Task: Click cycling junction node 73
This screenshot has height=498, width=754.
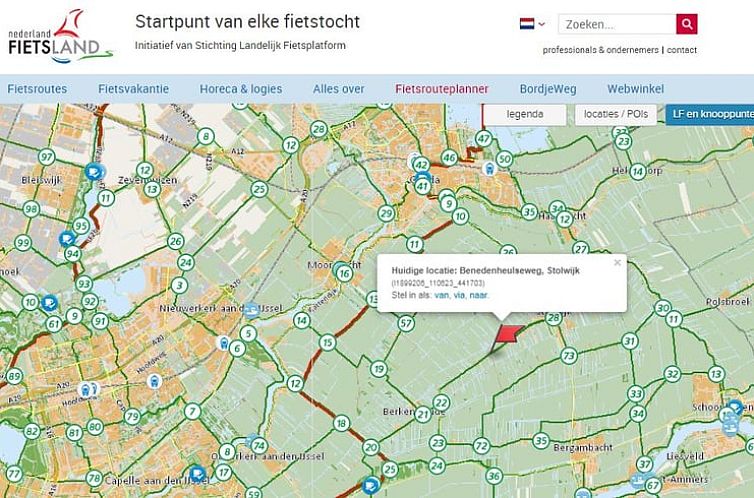Action: [x=569, y=355]
